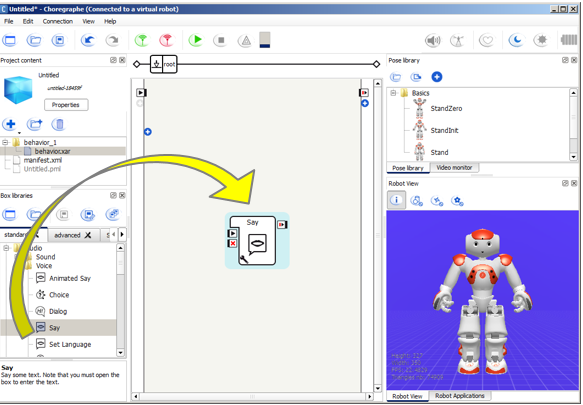Viewport: 583px width, 405px height.
Task: Close the advanced box library tab
Action: point(88,235)
